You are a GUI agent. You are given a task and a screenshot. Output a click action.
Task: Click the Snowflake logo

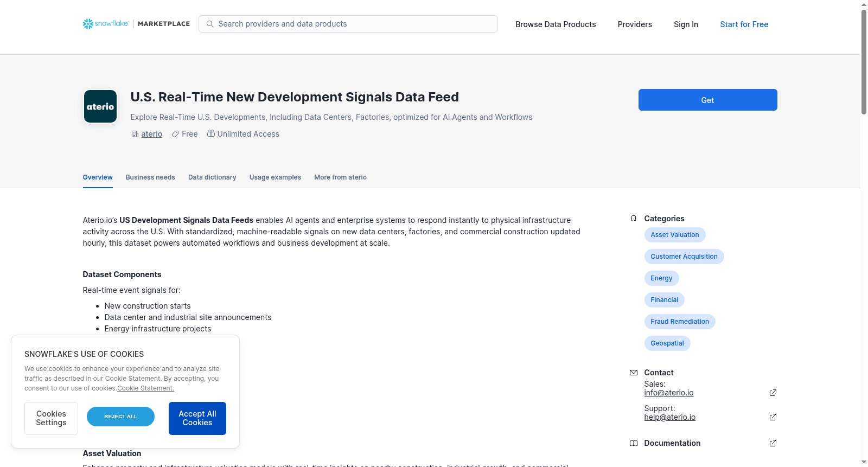tap(106, 24)
